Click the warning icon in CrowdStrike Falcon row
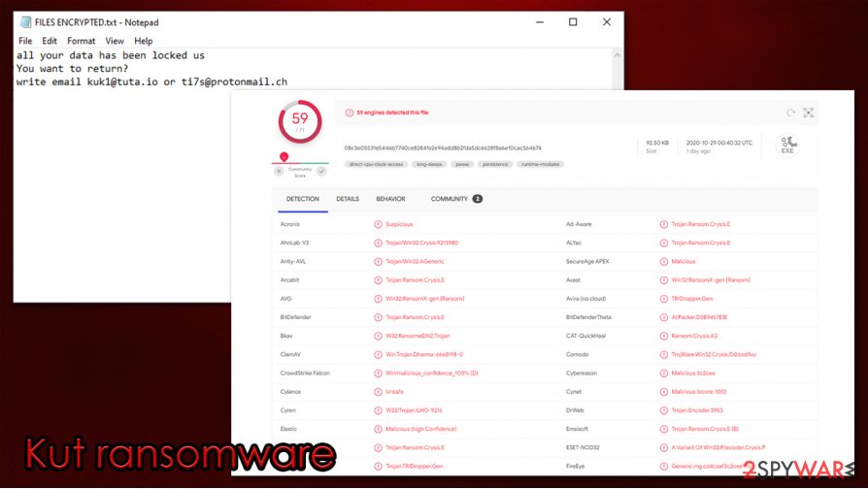 [x=378, y=374]
